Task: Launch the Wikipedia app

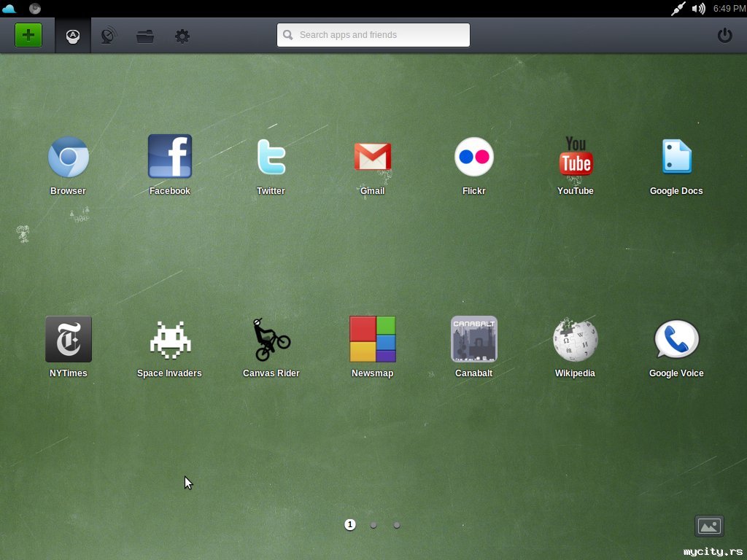Action: 576,340
